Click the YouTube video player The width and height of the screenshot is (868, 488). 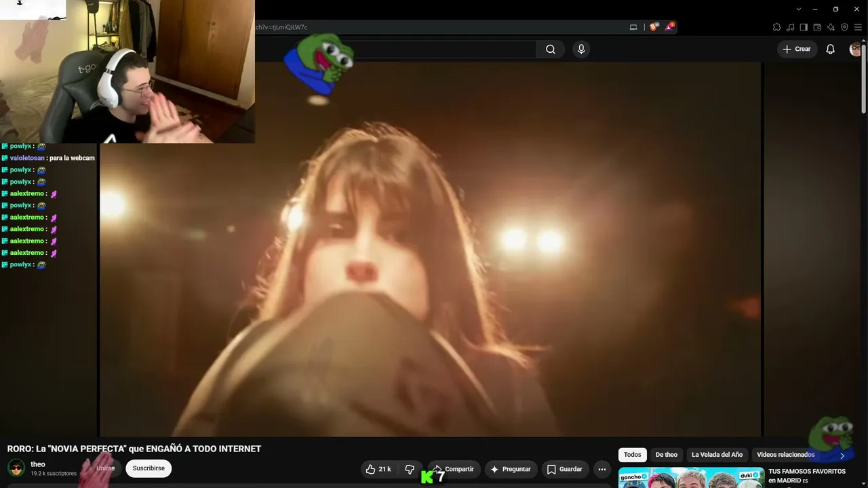click(431, 249)
